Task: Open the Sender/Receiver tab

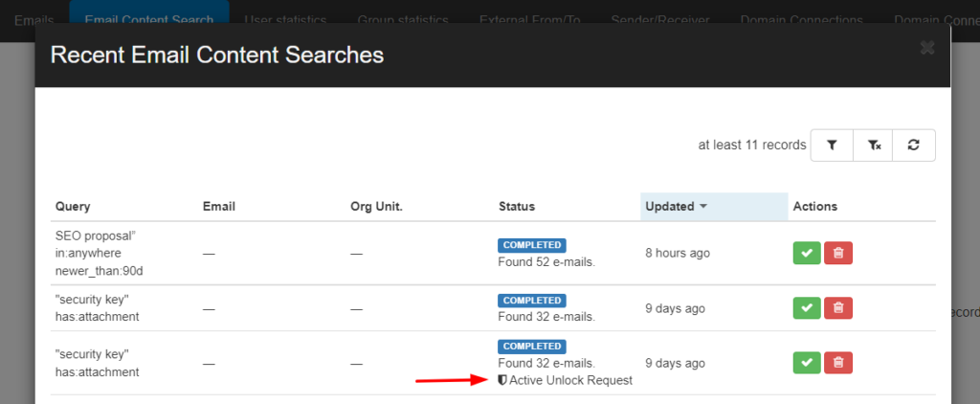Action: point(660,20)
